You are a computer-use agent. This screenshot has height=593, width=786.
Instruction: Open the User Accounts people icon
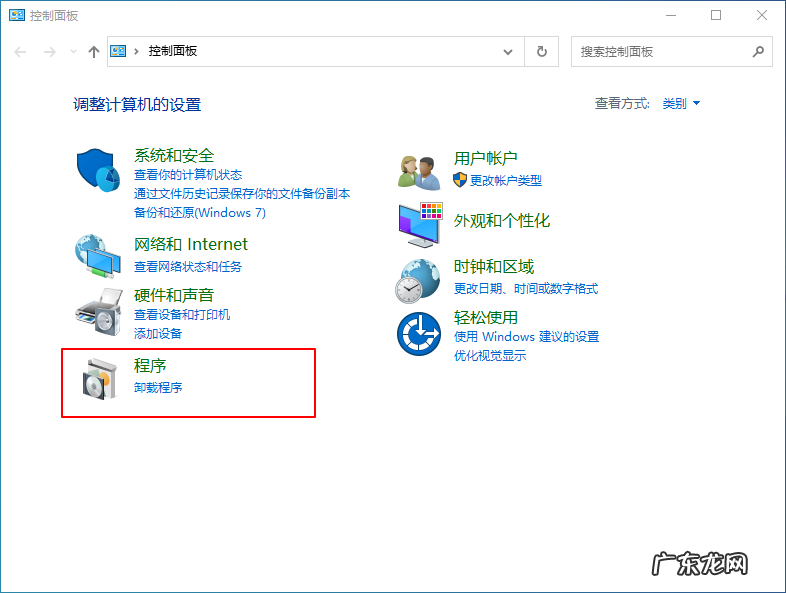419,172
